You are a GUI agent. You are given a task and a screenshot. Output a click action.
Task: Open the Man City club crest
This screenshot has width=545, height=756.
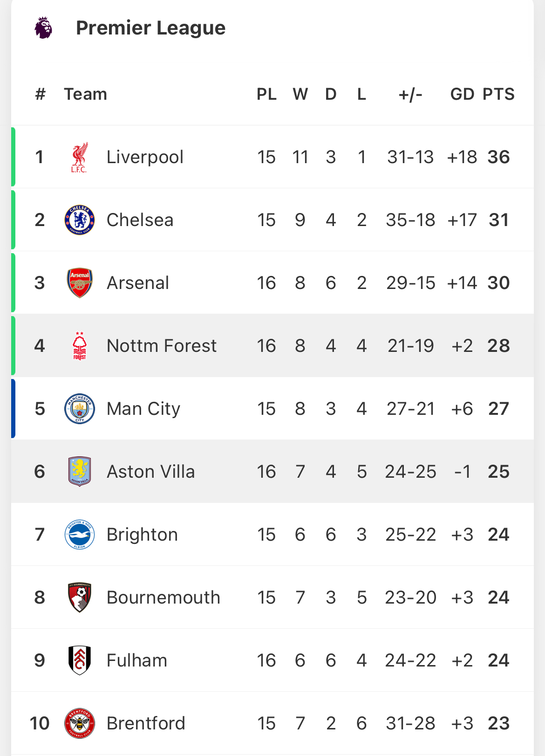[80, 409]
